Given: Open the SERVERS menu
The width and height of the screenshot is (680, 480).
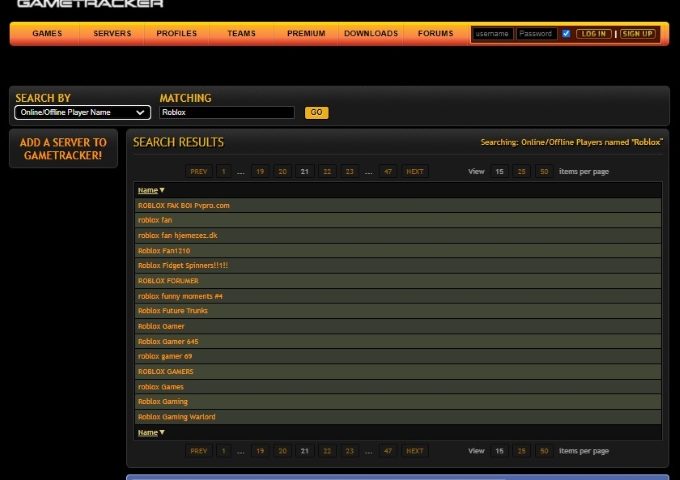Looking at the screenshot, I should pos(112,33).
